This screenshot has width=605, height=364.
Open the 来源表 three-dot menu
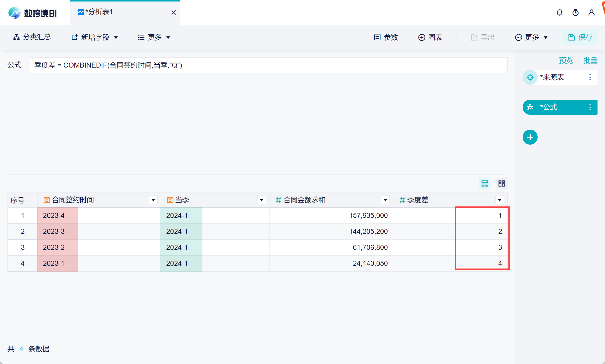click(x=590, y=77)
